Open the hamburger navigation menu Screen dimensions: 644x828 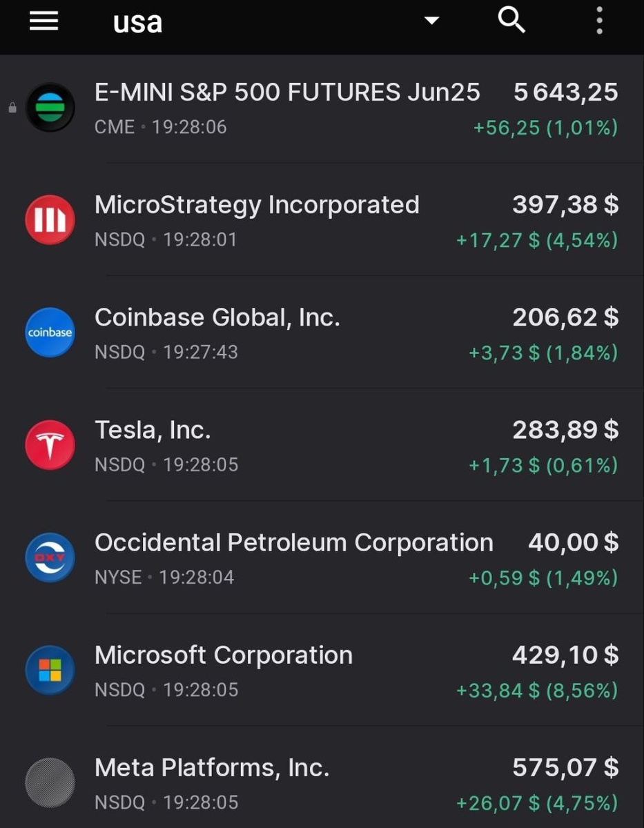[x=43, y=21]
